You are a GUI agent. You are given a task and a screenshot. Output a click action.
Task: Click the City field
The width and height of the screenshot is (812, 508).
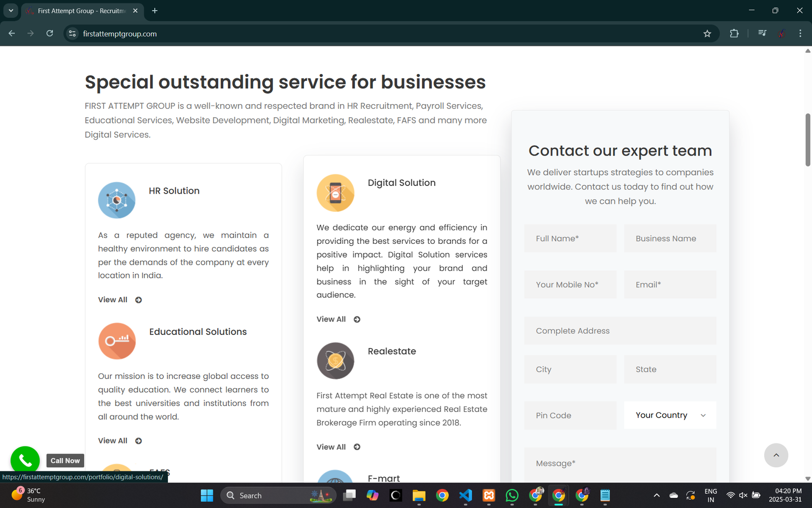pyautogui.click(x=570, y=369)
